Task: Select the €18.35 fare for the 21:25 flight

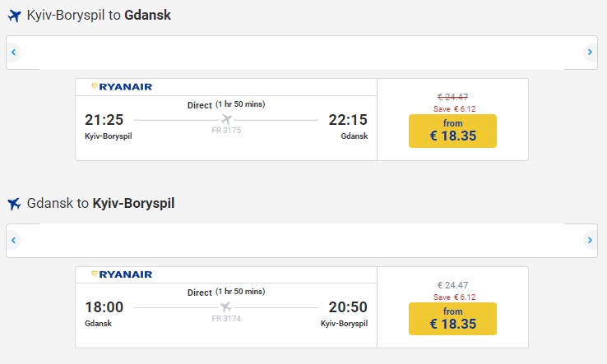Action: coord(452,131)
